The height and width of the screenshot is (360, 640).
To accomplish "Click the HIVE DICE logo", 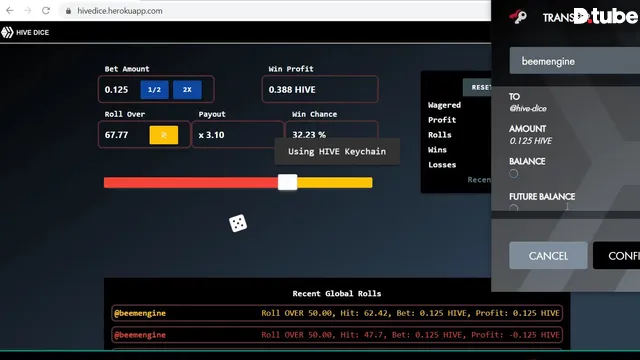I will coord(25,32).
